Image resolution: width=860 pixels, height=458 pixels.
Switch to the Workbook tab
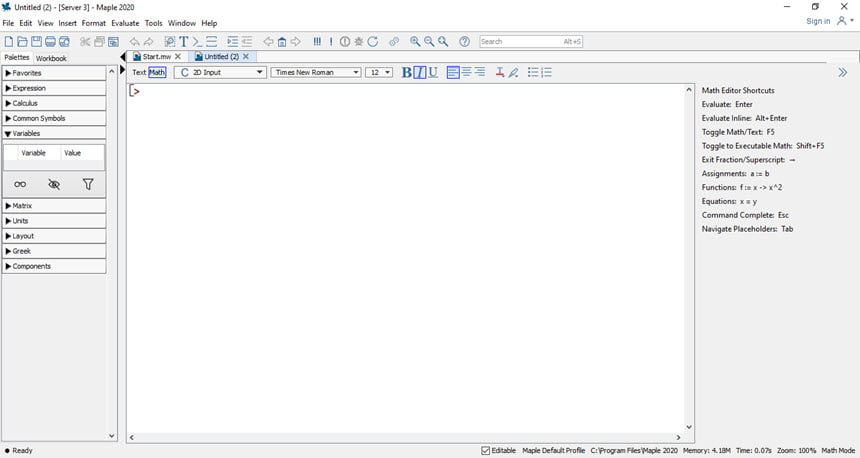coord(51,58)
